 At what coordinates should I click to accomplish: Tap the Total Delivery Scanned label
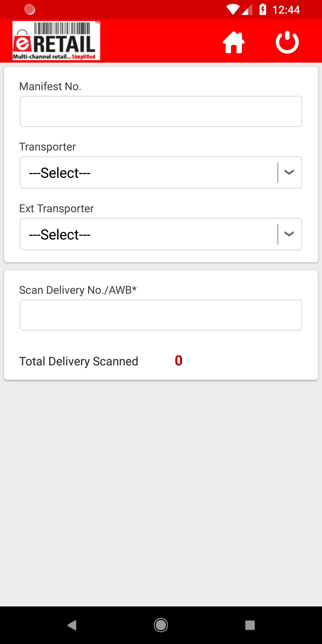point(79,361)
